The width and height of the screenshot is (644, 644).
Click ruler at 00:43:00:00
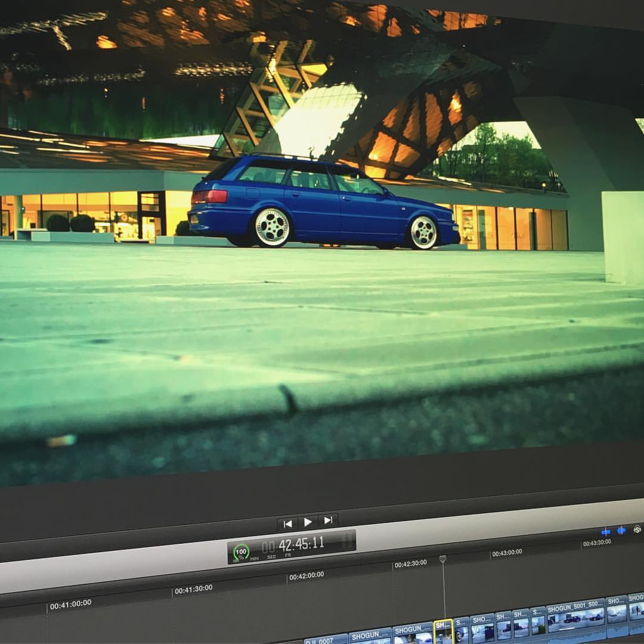(507, 553)
